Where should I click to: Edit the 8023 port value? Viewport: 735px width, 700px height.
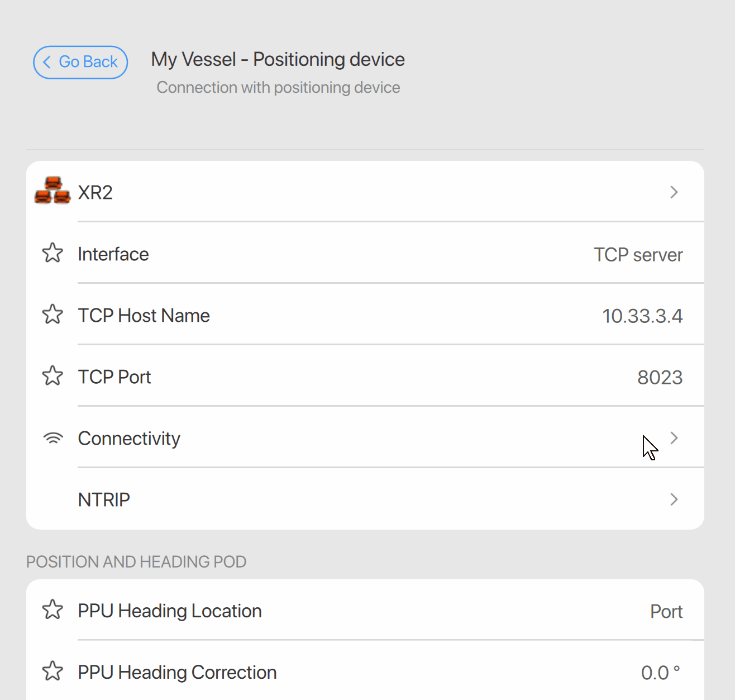660,378
